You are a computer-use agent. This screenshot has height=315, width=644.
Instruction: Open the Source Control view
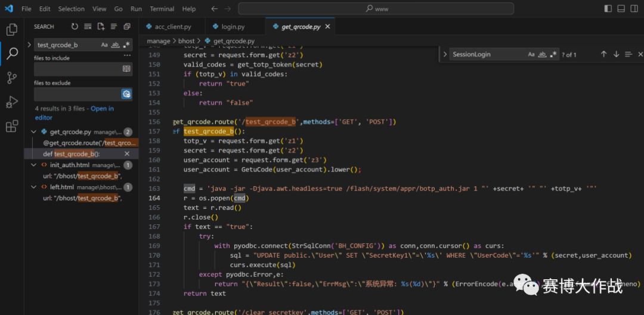(12, 77)
